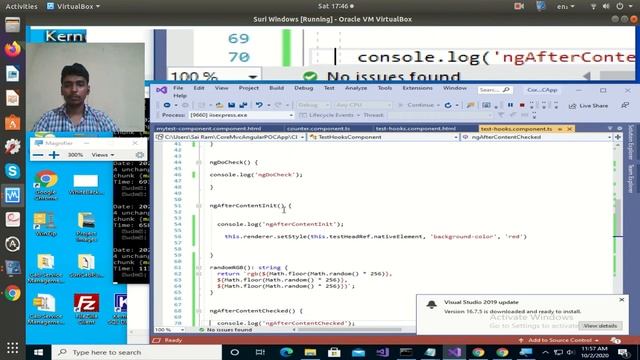Open Magnifier settings gear icon
This screenshot has height=360, width=640.
point(140,155)
